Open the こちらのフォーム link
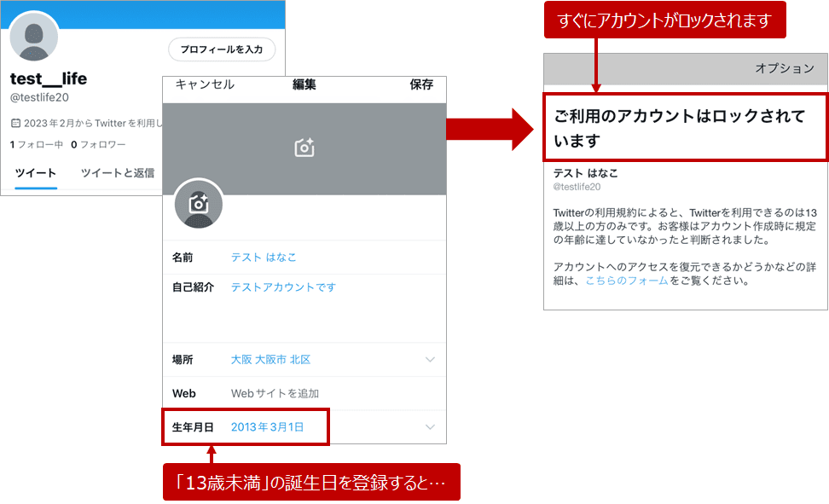829x504 pixels. pyautogui.click(x=626, y=281)
